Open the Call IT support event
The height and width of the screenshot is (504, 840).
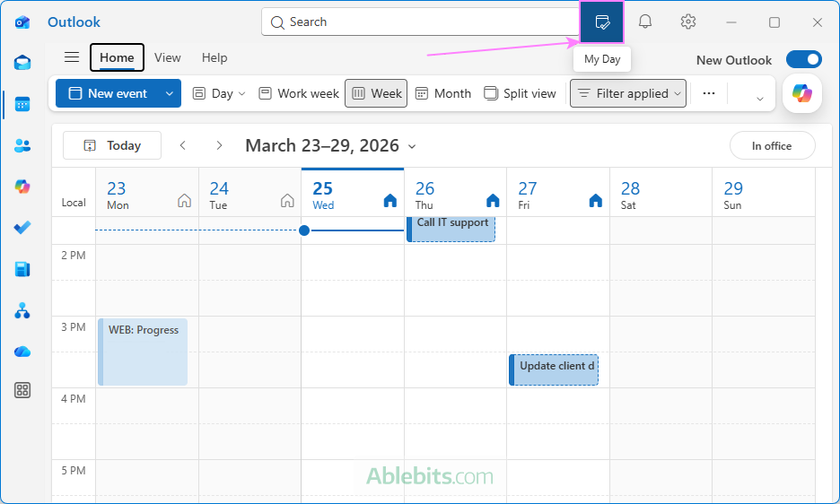(x=451, y=229)
